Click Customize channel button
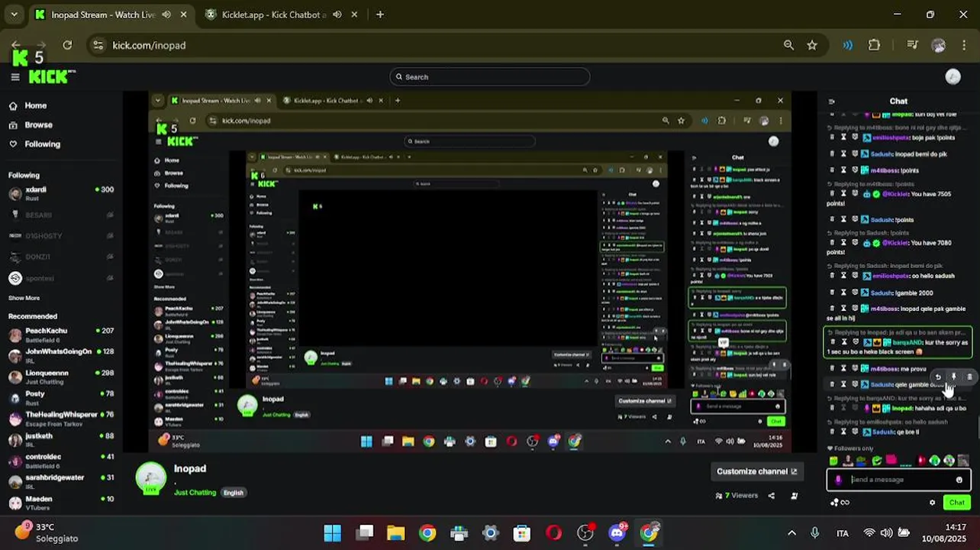The width and height of the screenshot is (980, 550). pos(756,471)
